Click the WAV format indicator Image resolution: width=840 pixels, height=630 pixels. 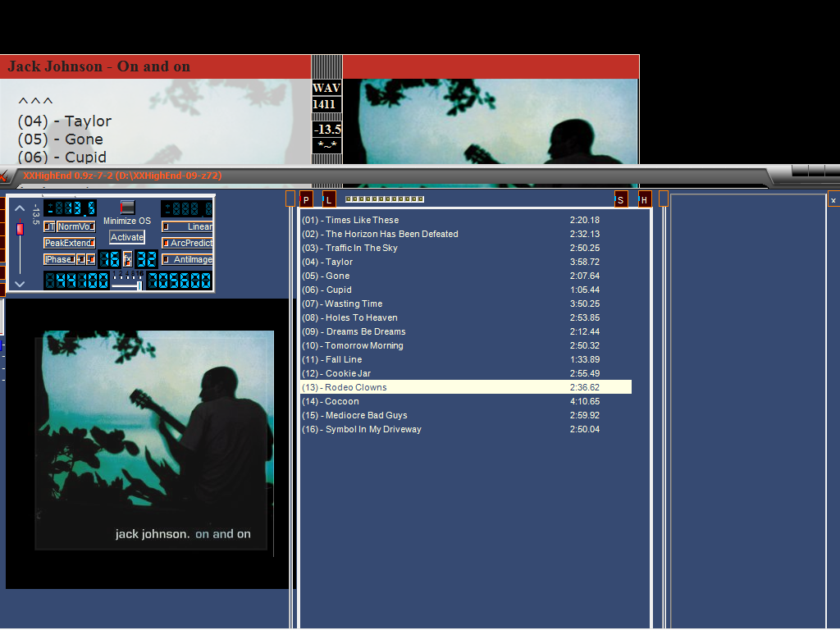[x=326, y=88]
